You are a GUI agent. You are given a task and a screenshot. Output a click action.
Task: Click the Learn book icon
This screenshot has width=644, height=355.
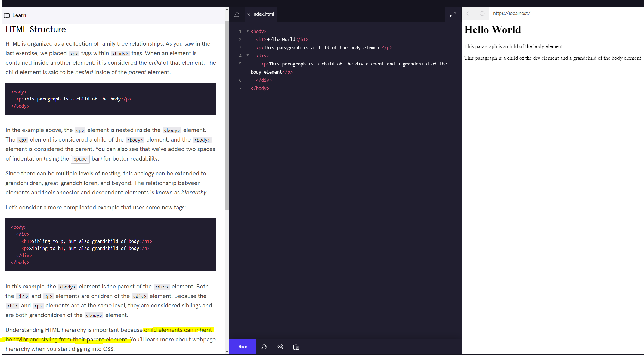pyautogui.click(x=7, y=15)
